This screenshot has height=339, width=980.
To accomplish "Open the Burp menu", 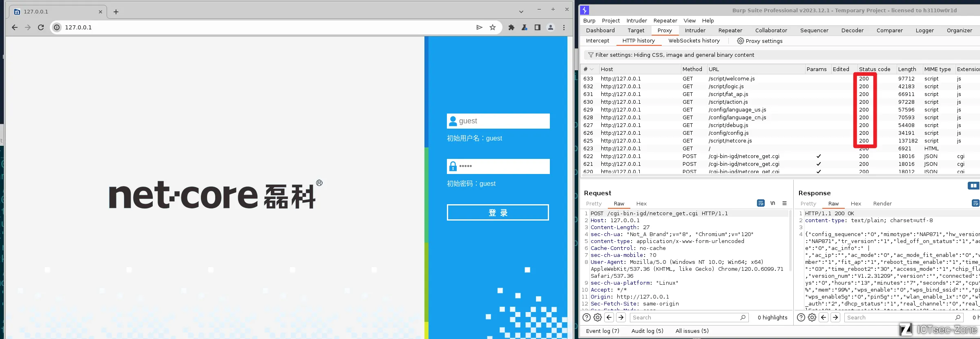I will click(x=589, y=20).
